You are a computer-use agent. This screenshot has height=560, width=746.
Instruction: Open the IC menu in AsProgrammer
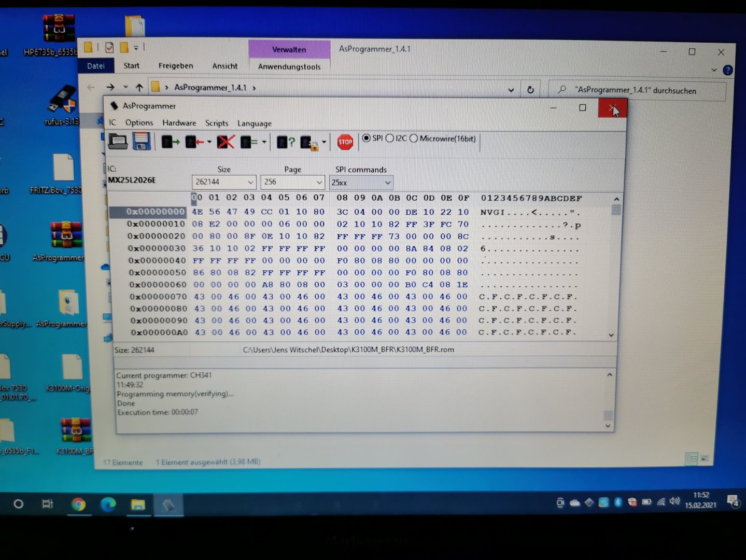(x=112, y=122)
